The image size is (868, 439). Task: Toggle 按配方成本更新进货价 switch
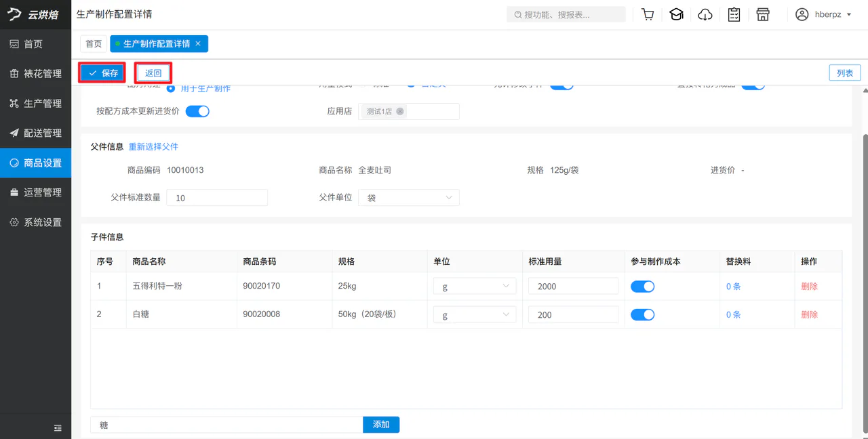tap(197, 111)
